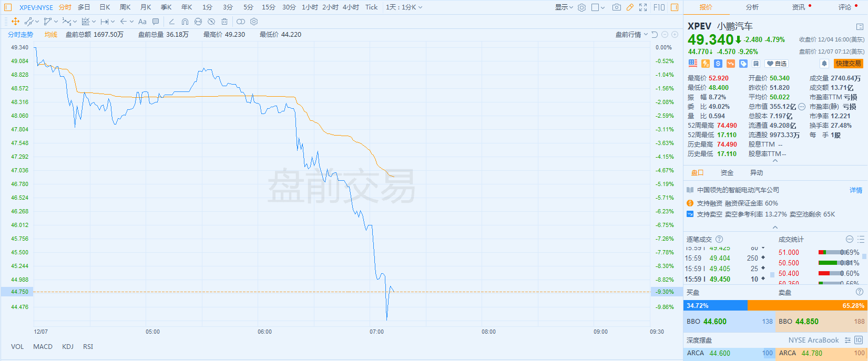
Task: Open chart settings gear in top bar
Action: tap(581, 7)
